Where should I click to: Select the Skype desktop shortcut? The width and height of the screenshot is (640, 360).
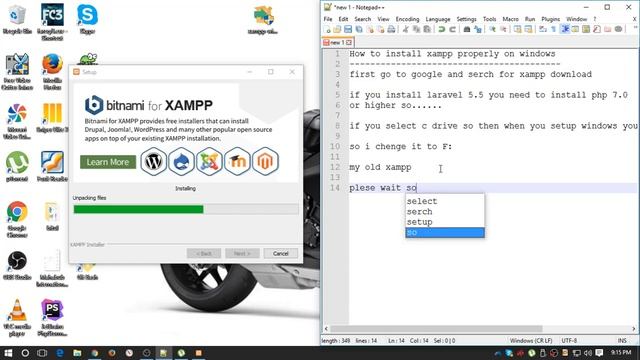87,19
